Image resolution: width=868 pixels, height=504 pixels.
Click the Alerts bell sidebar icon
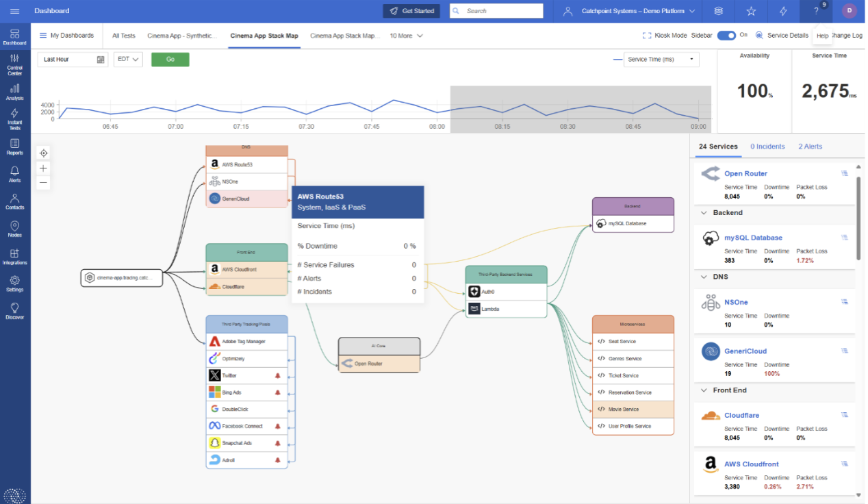click(14, 174)
